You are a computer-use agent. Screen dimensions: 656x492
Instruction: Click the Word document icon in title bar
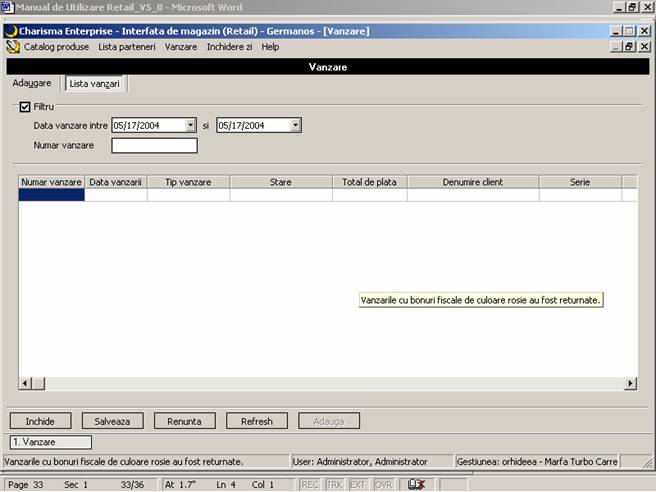coord(7,7)
